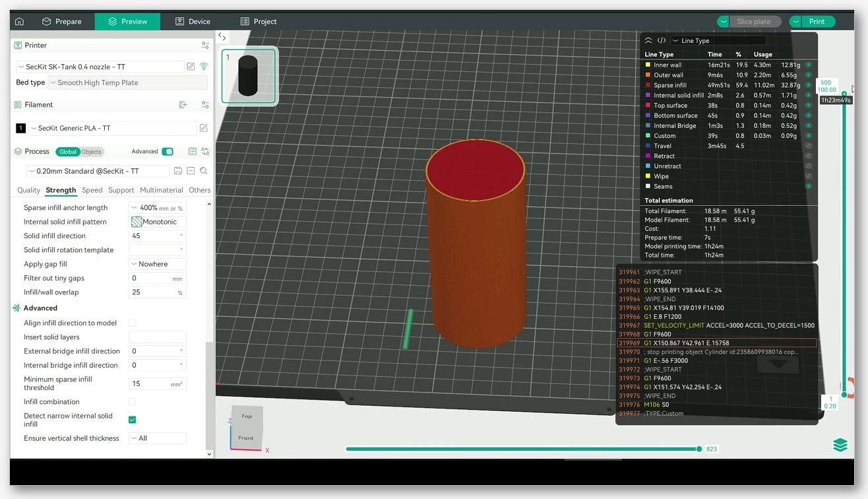The width and height of the screenshot is (868, 499).
Task: Edit SecKit Generic PLA filament preset
Action: pyautogui.click(x=204, y=128)
